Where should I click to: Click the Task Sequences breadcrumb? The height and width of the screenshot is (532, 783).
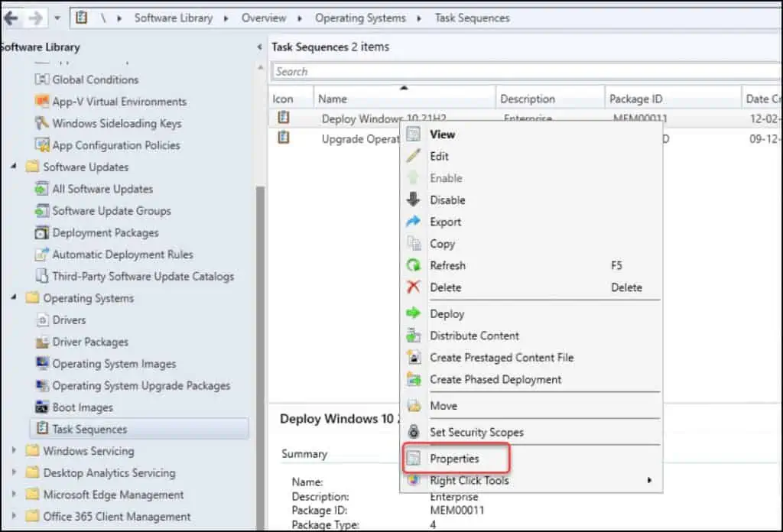click(472, 18)
